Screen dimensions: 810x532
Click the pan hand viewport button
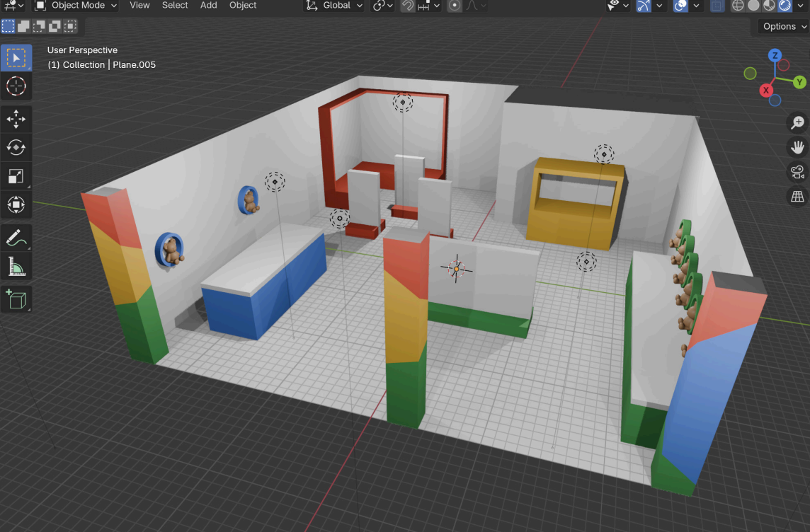click(797, 147)
